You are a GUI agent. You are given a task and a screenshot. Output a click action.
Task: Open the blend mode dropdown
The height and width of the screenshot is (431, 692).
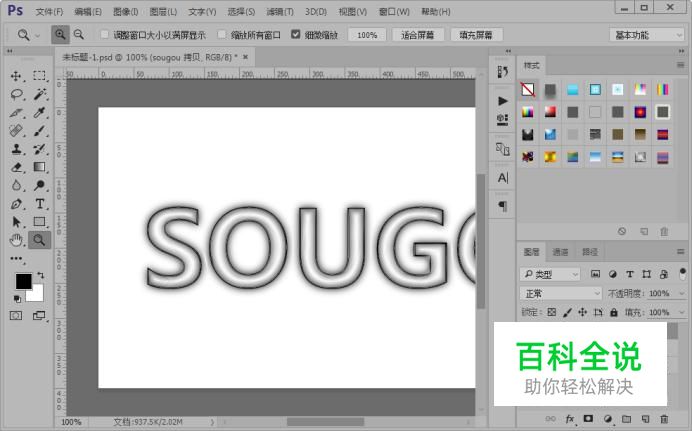[x=560, y=293]
